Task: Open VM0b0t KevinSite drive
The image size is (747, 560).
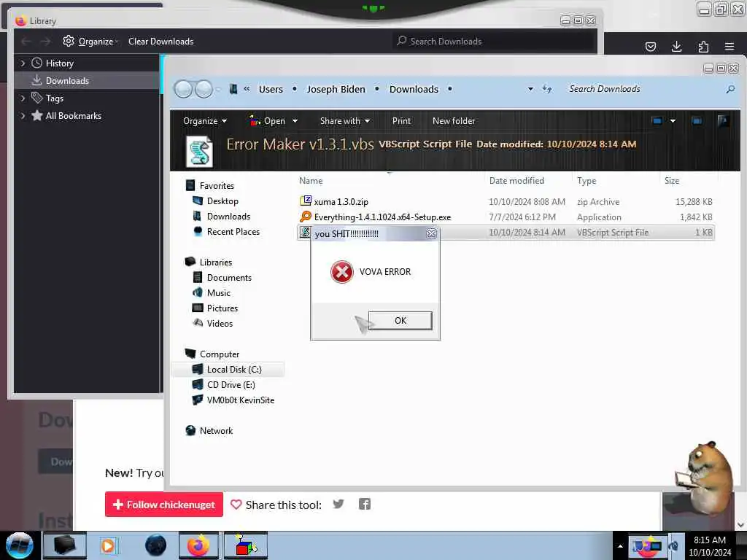Action: point(241,400)
